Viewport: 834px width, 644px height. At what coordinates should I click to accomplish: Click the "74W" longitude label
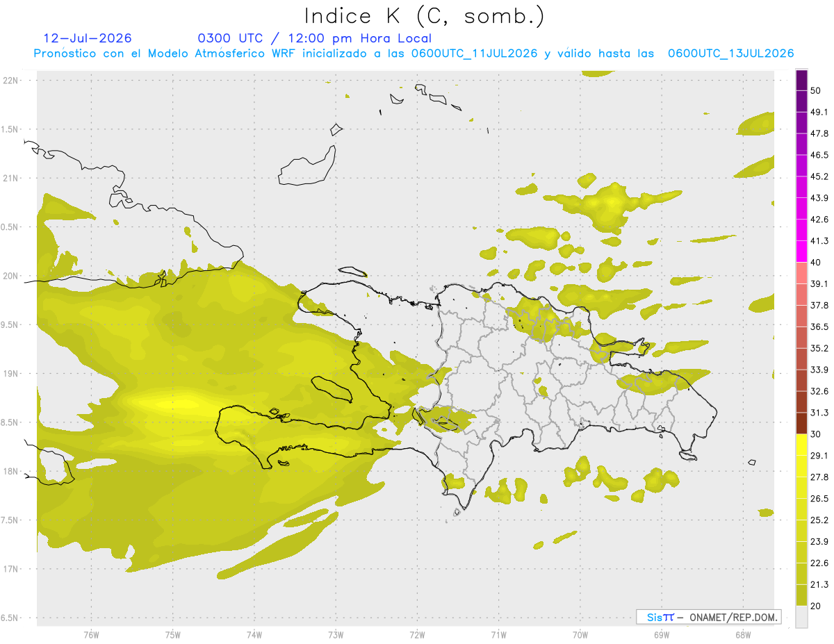coord(254,634)
